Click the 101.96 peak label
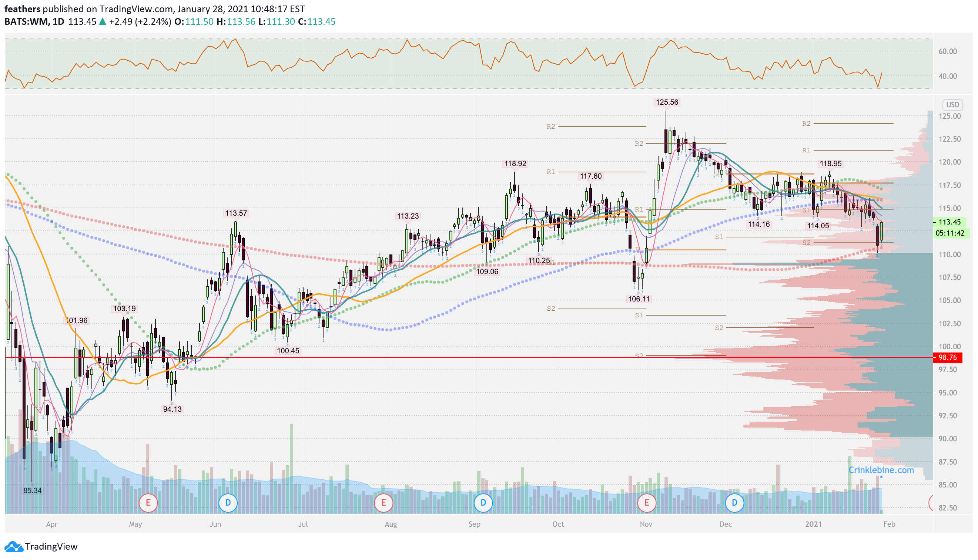Screen dimensions: 978x560 click(x=76, y=321)
